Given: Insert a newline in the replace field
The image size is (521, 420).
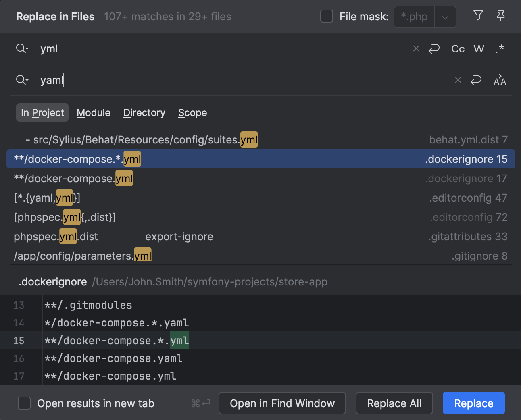Looking at the screenshot, I should (476, 80).
